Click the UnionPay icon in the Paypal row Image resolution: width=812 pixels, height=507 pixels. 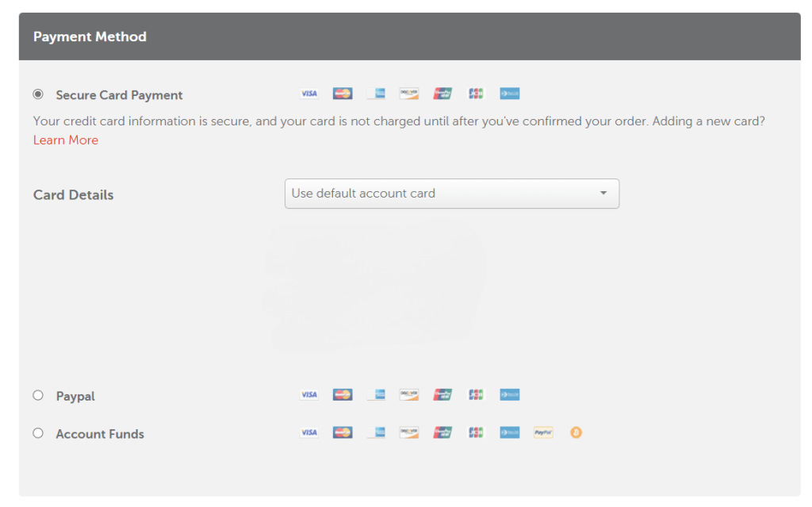click(442, 394)
